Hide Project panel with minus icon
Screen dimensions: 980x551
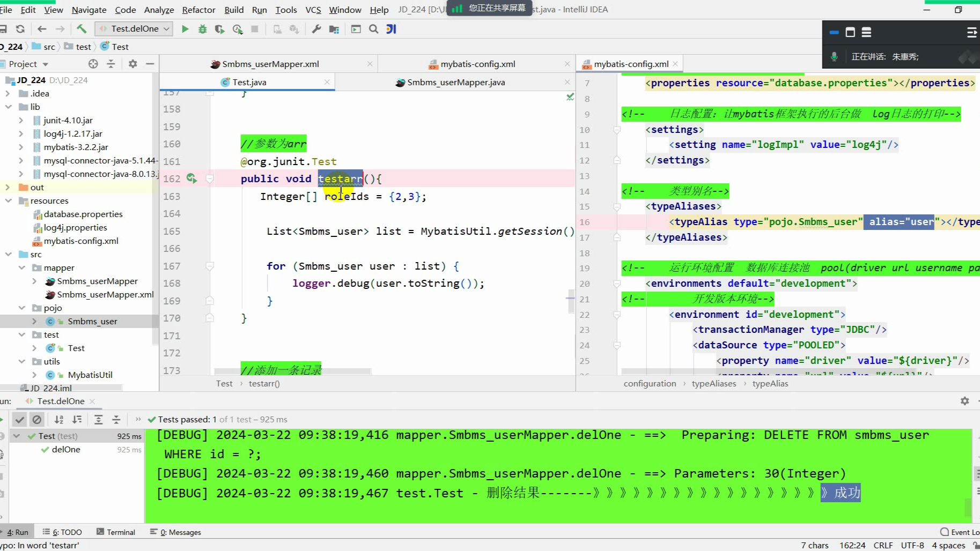click(150, 64)
